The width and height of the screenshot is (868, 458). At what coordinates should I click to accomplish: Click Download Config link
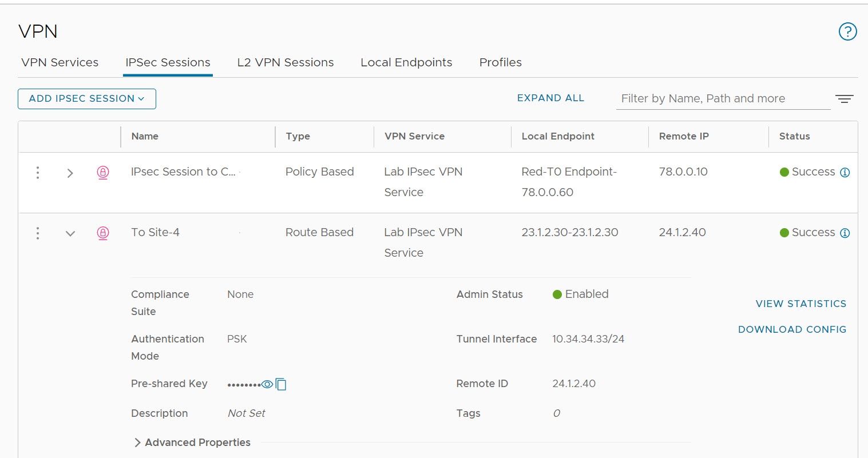tap(792, 329)
